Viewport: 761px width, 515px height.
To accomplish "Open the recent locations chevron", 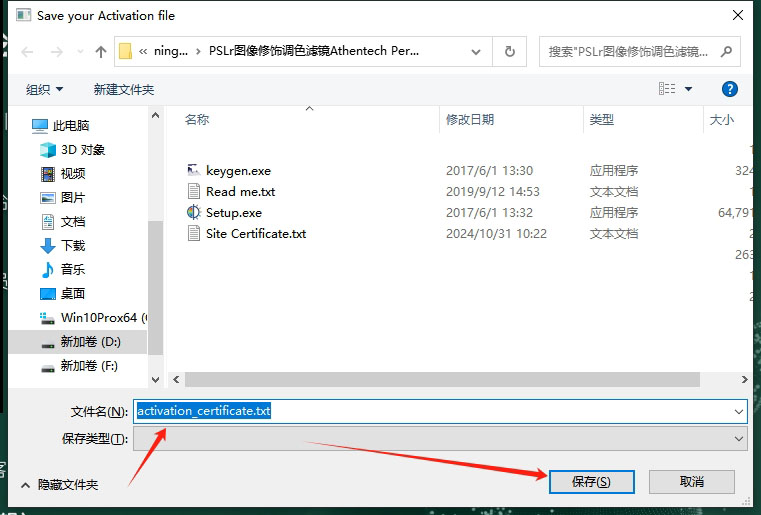I will point(80,51).
